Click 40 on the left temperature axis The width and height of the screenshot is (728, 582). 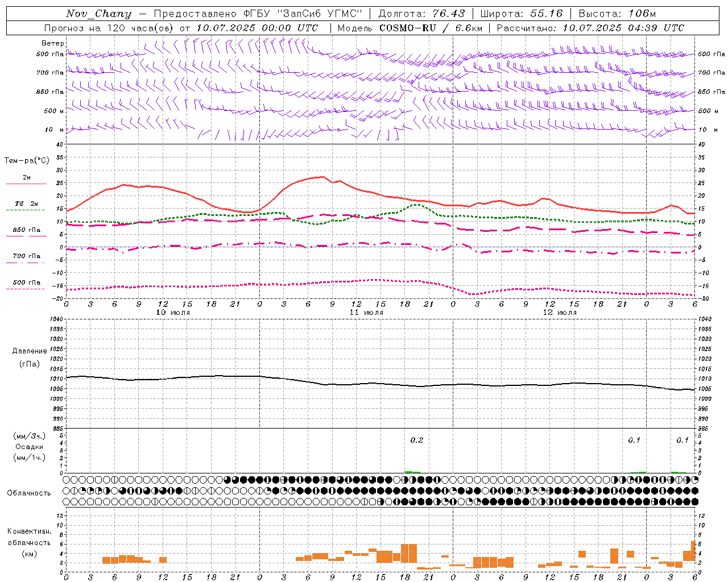[60, 144]
